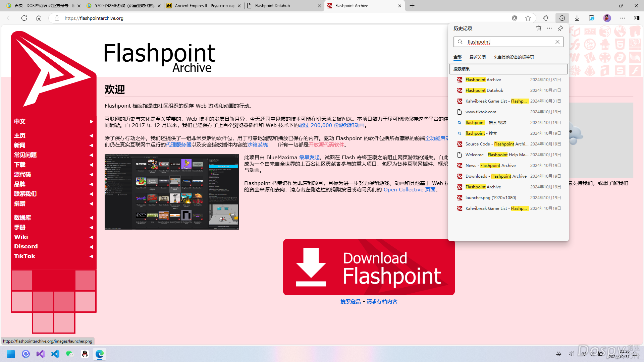Image resolution: width=644 pixels, height=362 pixels.
Task: Select the 来自其他设备的标签页 tab
Action: coord(514,57)
